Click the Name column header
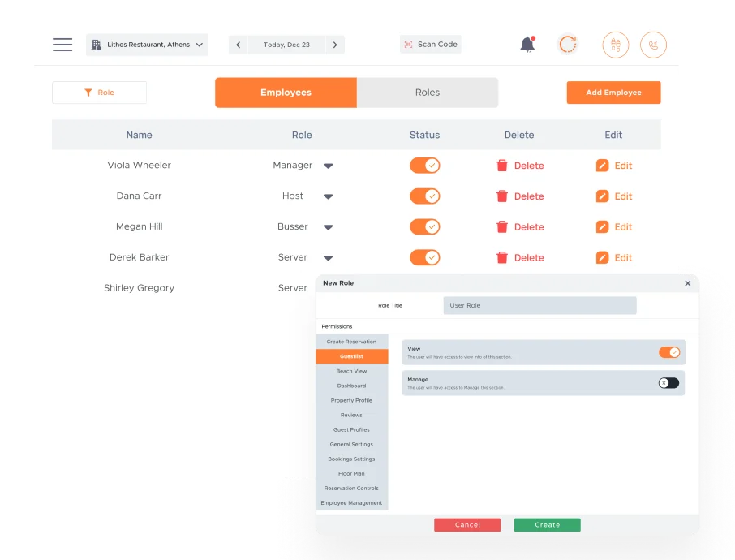This screenshot has height=560, width=735. [x=140, y=135]
